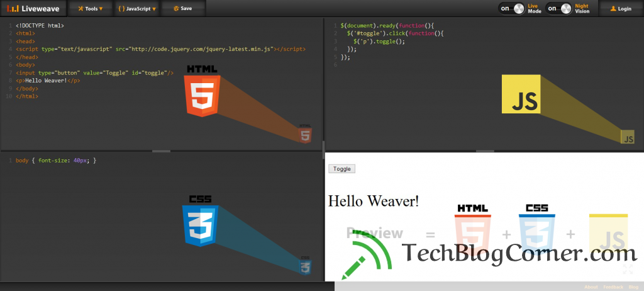Click the gear icon on Save button
The width and height of the screenshot is (644, 291).
(176, 8)
